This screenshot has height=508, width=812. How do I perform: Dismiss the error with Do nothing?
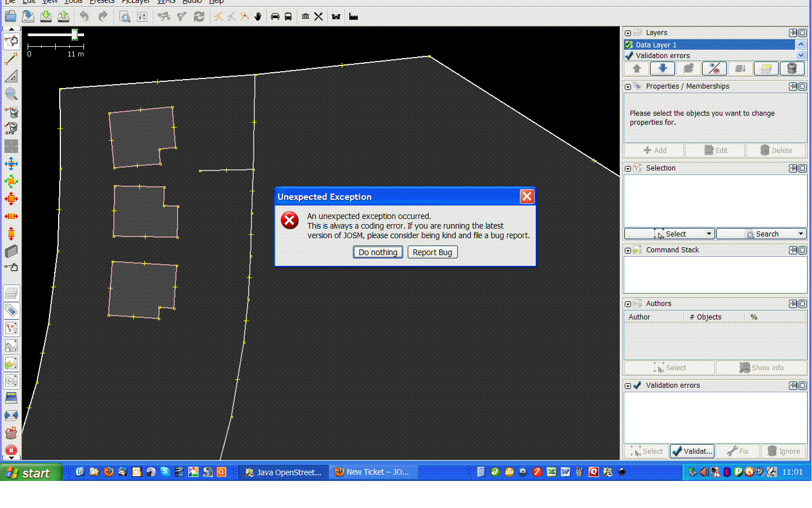coord(378,252)
